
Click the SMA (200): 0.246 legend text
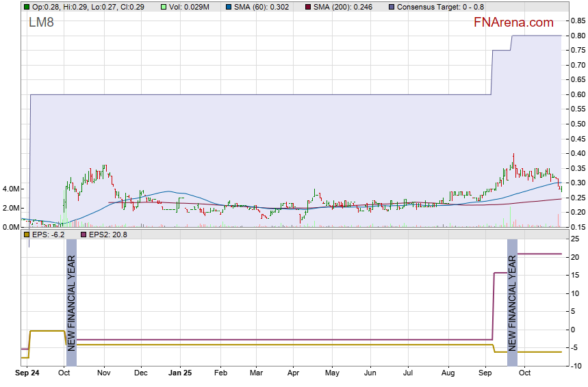(x=343, y=6)
